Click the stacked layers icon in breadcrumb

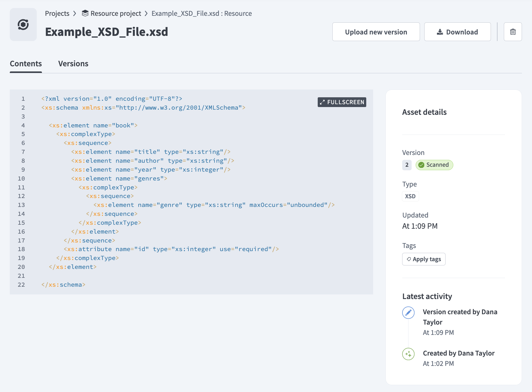(85, 13)
